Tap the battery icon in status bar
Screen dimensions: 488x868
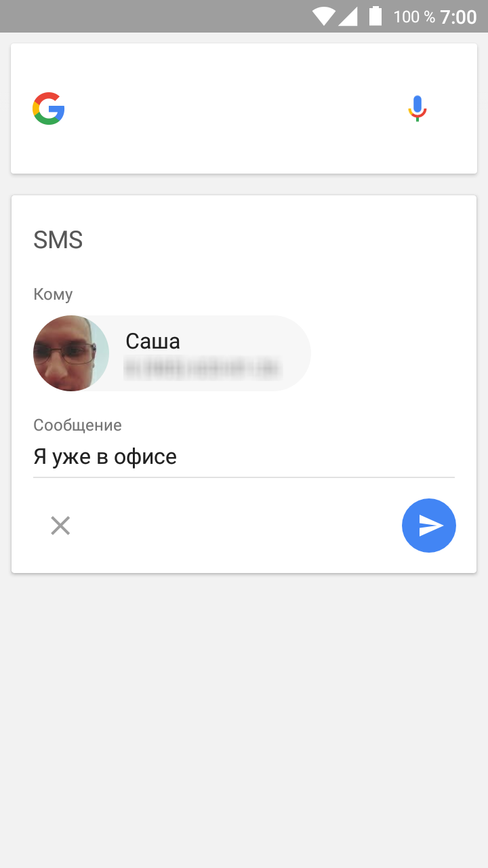[375, 16]
